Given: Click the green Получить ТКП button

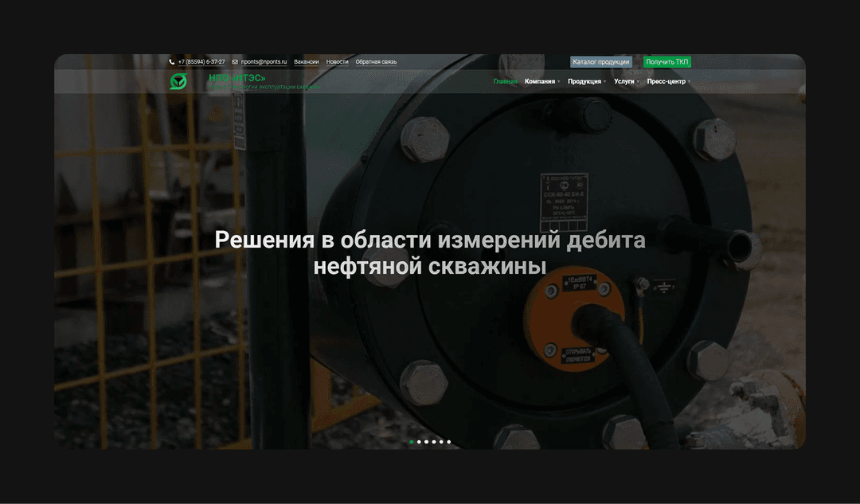Looking at the screenshot, I should [667, 62].
